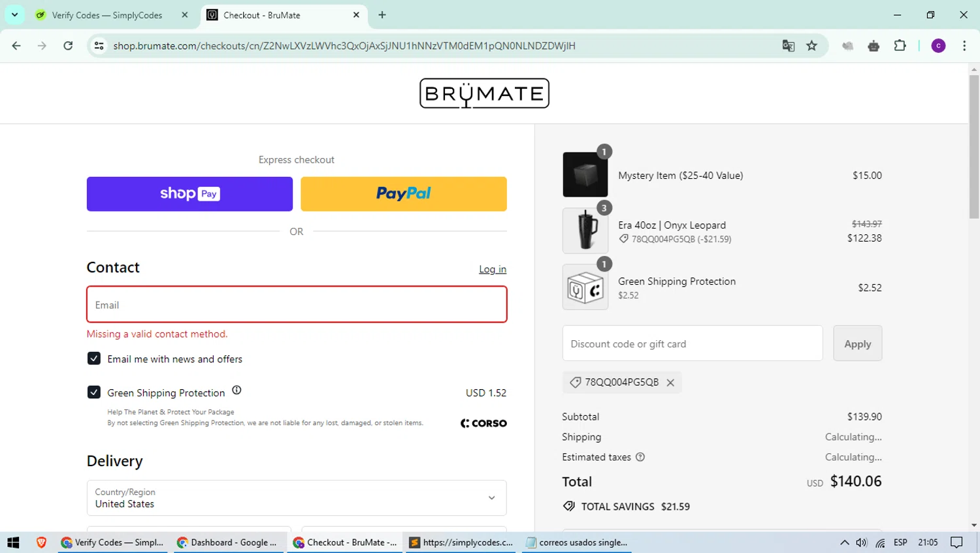980x553 pixels.
Task: Open a new browser tab
Action: (x=382, y=15)
